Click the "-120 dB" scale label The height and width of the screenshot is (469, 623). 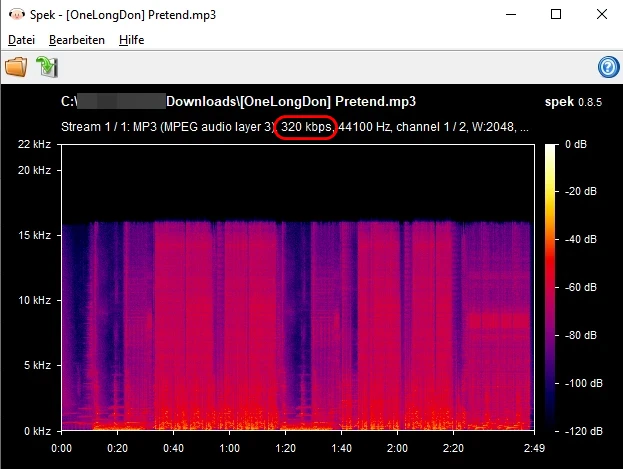pos(583,431)
